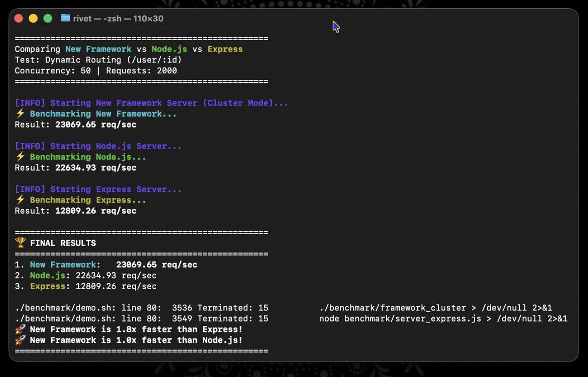This screenshot has height=377, width=588.
Task: Click the yellow minimize window button
Action: (x=33, y=18)
